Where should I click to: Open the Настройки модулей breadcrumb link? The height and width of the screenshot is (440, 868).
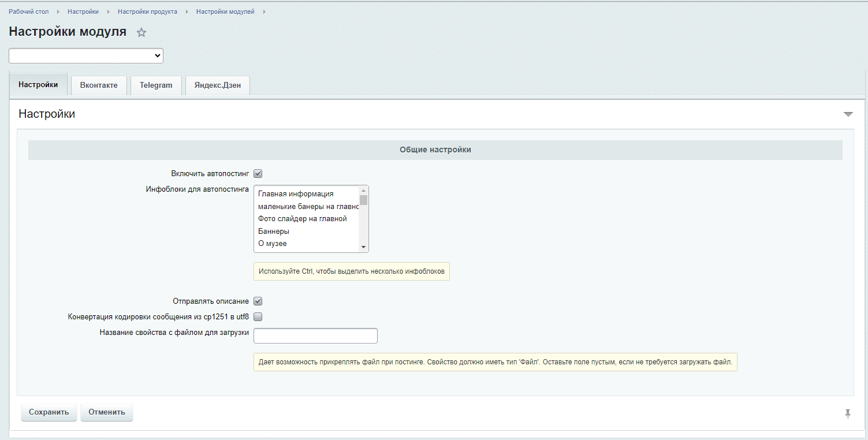click(x=225, y=12)
